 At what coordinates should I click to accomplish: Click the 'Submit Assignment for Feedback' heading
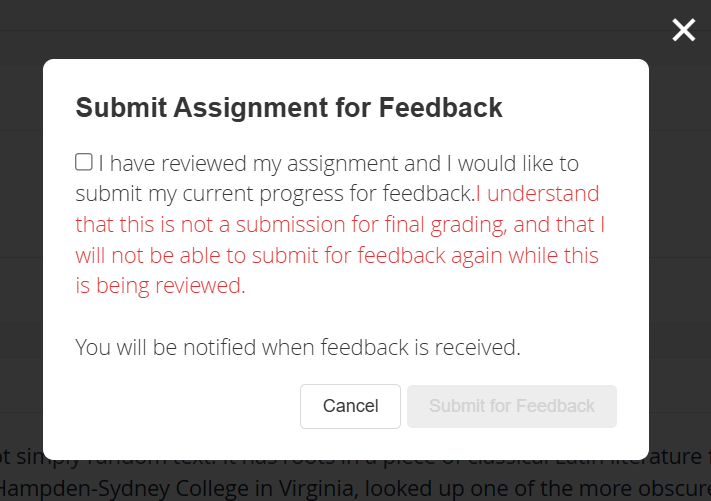click(289, 108)
